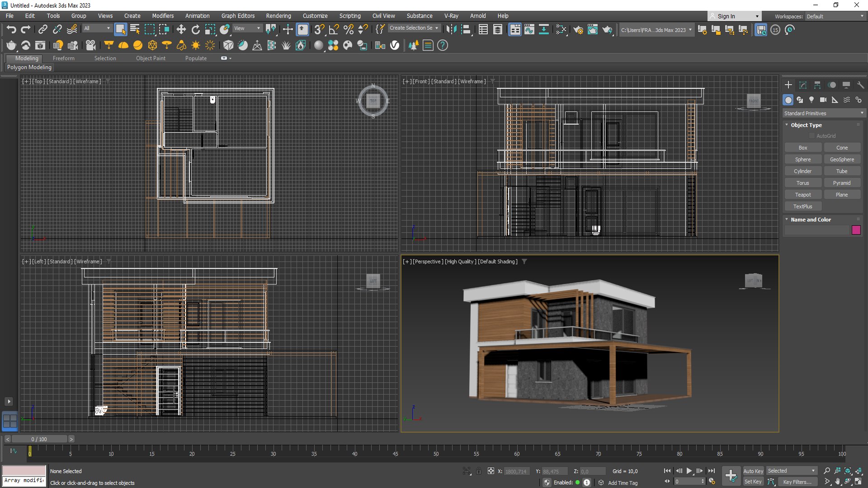Open the Workspaces Default dropdown

coord(835,16)
